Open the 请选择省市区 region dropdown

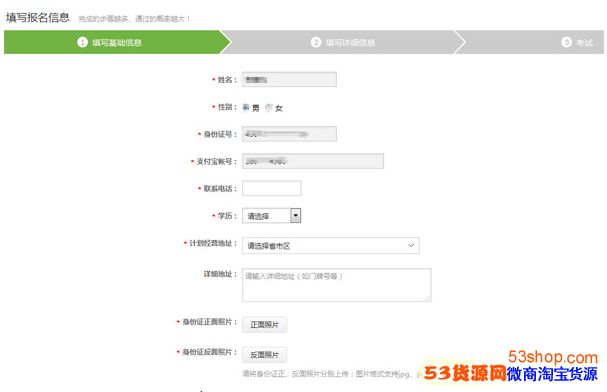tap(331, 245)
